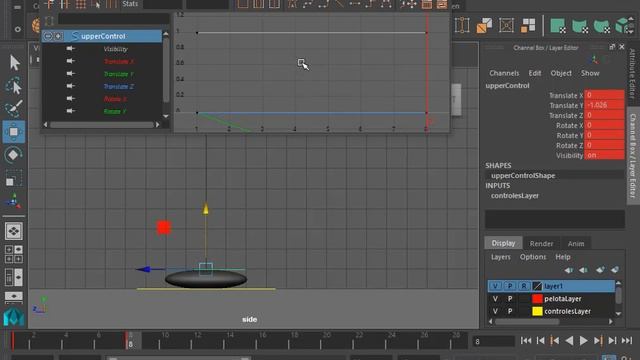Activate the Move tool
Viewport: 640px width, 360px height.
(x=14, y=131)
